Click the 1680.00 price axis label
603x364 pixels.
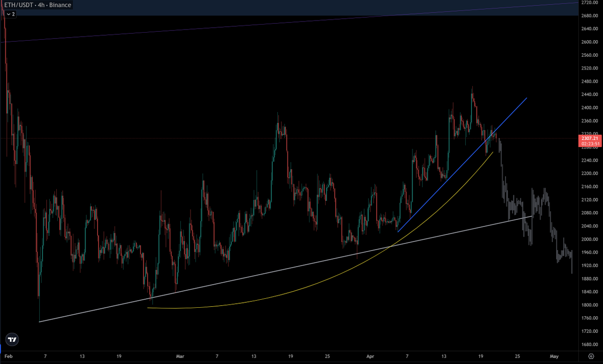(590, 344)
